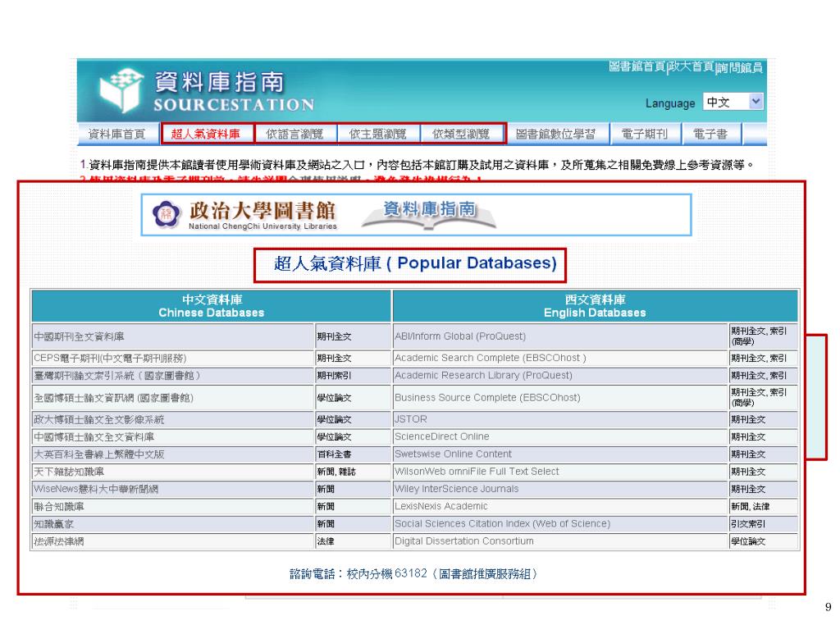Screen dimensions: 840x630
Task: Open 聯合知識庫 link
Action: [59, 506]
